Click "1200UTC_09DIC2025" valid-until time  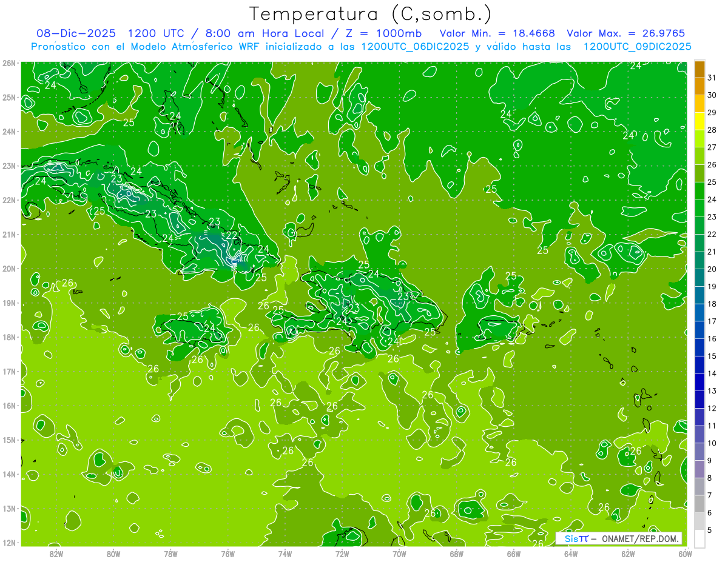637,46
